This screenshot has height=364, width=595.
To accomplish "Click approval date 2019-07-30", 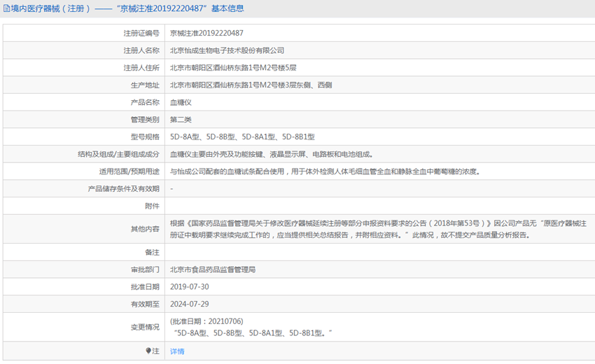I will pyautogui.click(x=190, y=286).
